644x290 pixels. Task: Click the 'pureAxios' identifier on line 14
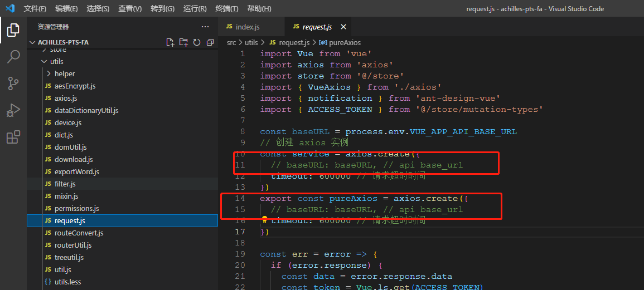[353, 199]
